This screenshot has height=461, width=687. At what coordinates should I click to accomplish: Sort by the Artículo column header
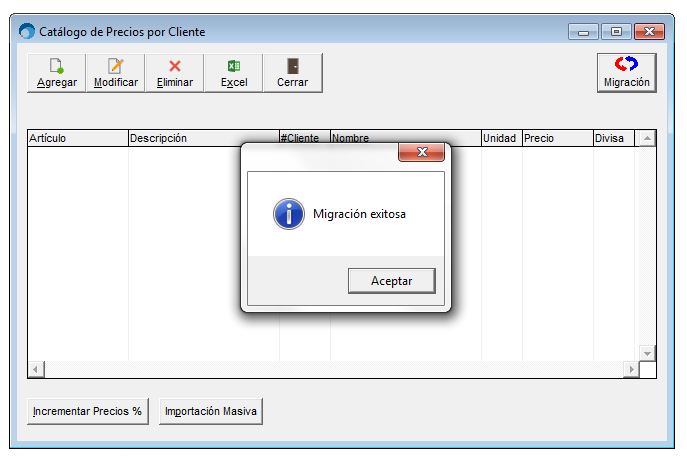click(x=78, y=138)
